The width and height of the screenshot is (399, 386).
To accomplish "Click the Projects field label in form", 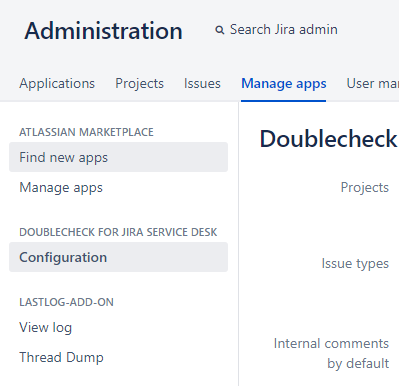I will pos(365,187).
